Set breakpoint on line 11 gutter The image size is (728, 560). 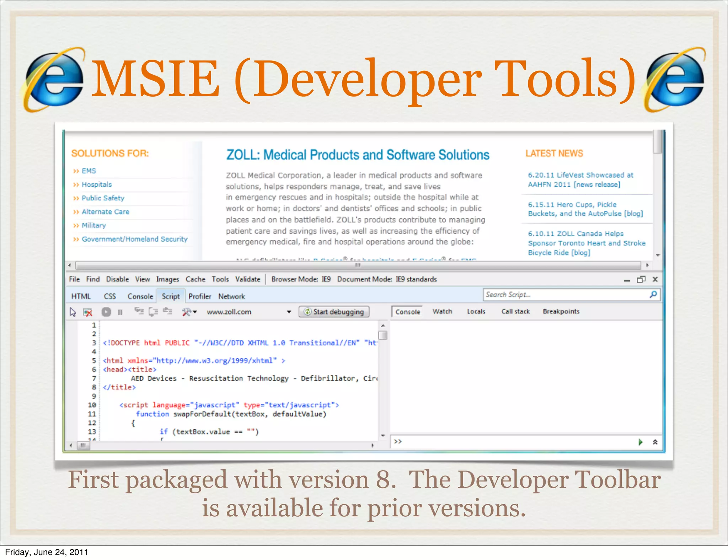click(73, 414)
